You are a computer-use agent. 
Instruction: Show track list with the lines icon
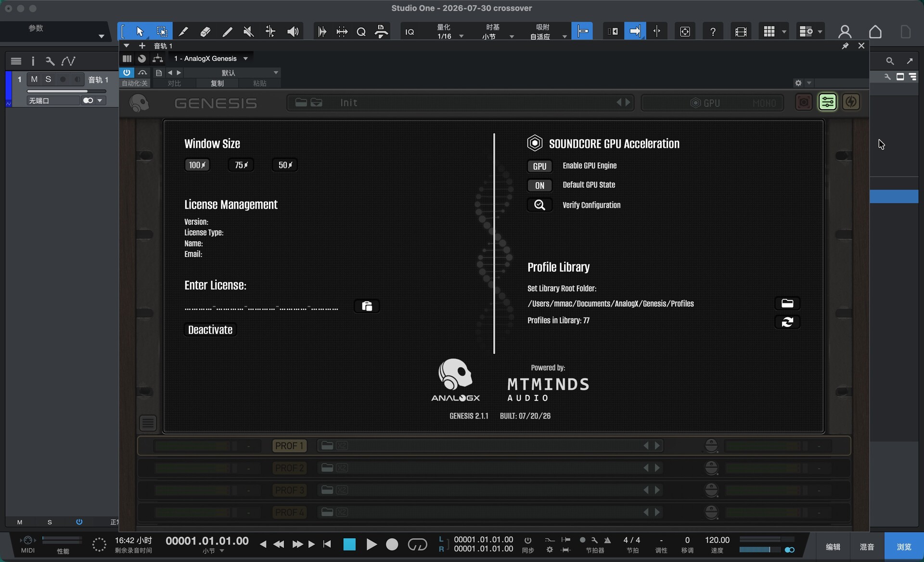coord(16,61)
